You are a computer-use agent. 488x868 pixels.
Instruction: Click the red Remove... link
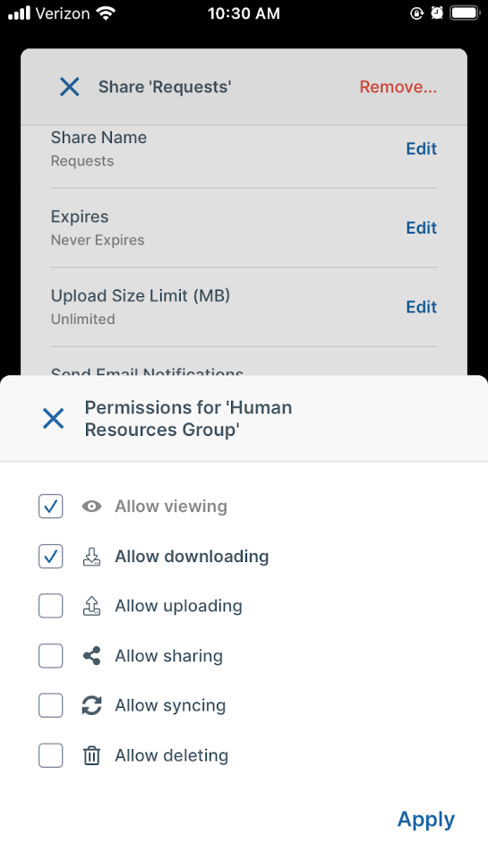pos(398,87)
